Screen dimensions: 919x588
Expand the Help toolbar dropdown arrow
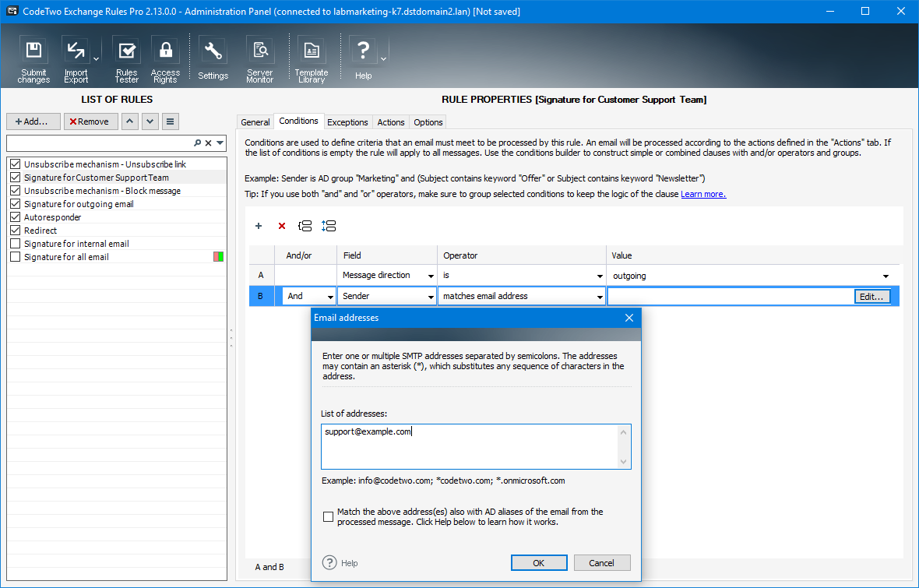pos(383,59)
